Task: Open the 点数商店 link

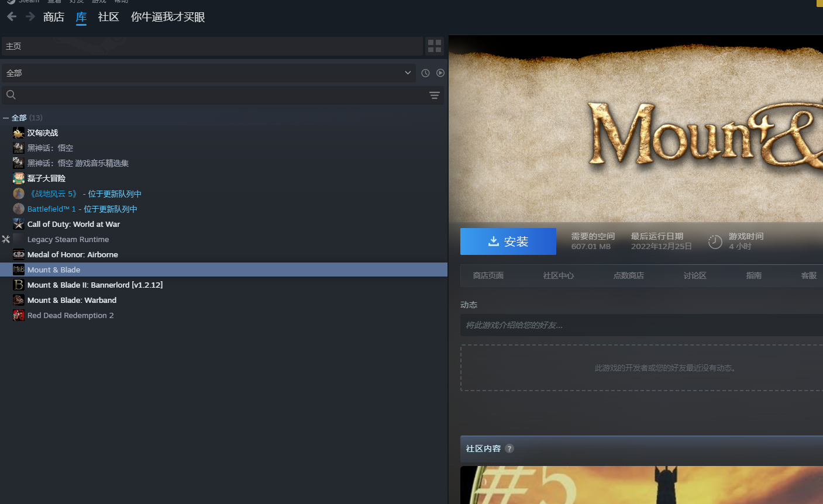Action: pos(629,275)
